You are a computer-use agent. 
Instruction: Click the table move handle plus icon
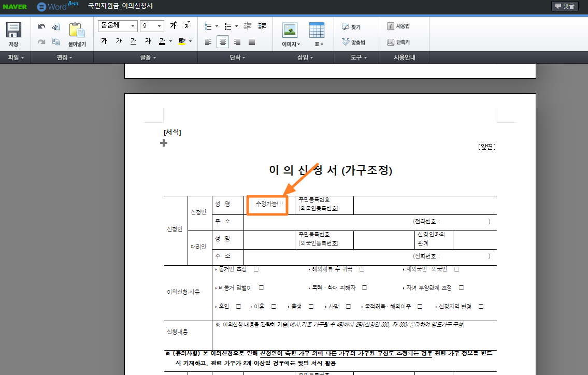point(164,143)
